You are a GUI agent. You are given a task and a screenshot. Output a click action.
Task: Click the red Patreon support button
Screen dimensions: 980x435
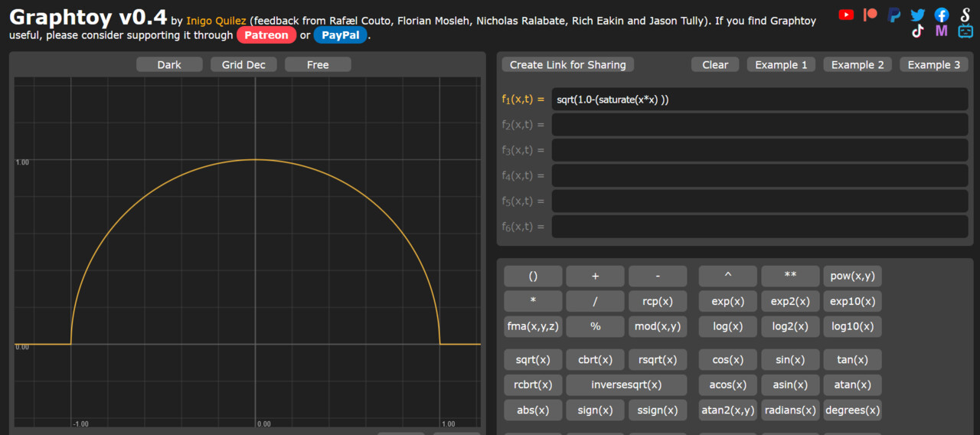click(266, 34)
